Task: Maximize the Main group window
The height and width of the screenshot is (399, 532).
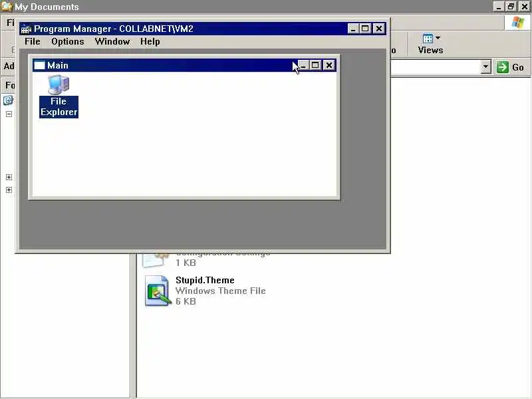Action: (315, 65)
